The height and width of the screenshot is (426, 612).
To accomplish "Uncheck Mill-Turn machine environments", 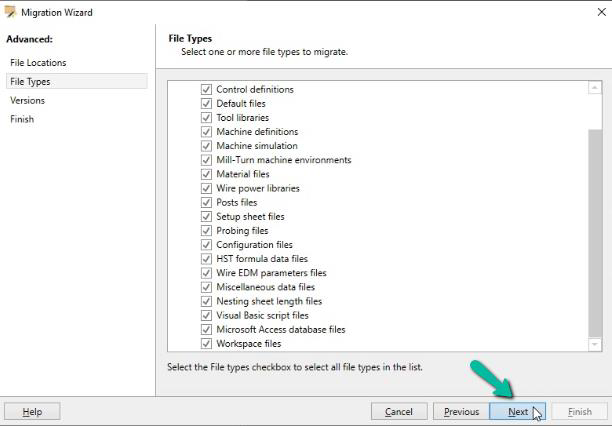I will 206,160.
